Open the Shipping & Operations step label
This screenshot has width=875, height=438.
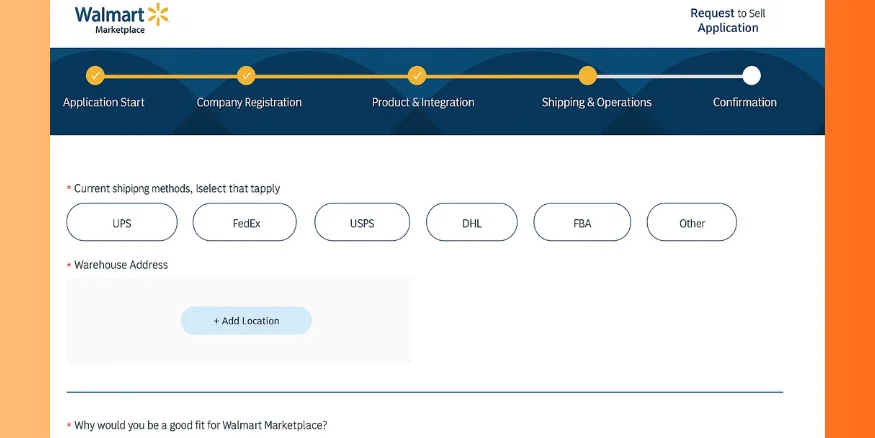[597, 102]
